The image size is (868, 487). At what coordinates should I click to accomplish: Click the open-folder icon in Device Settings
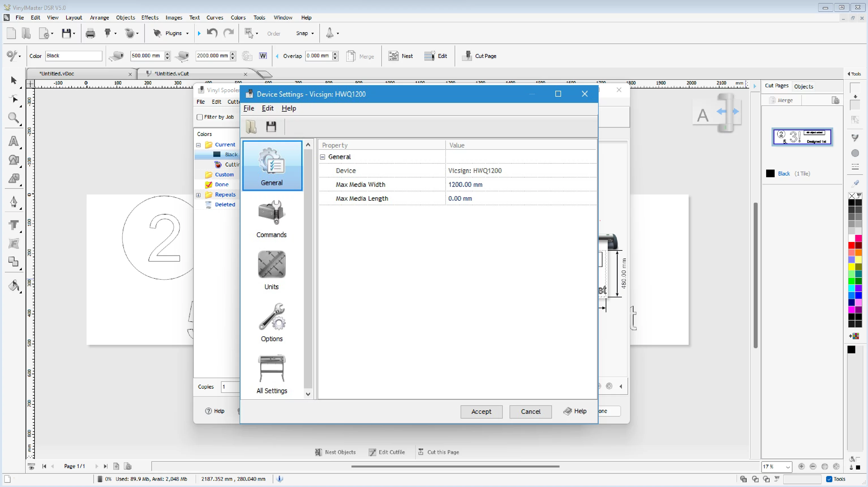click(x=251, y=127)
